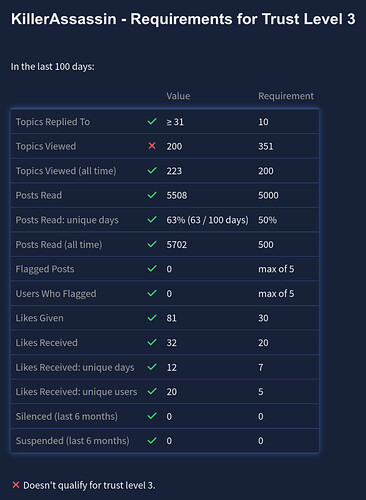Click the 5508 Posts Read value

[x=177, y=195]
